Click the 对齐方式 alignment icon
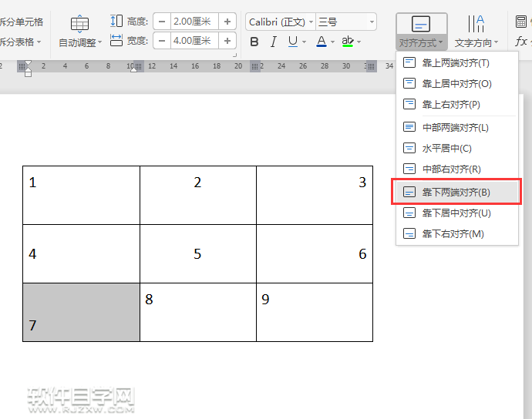The image size is (532, 419). pos(421,24)
